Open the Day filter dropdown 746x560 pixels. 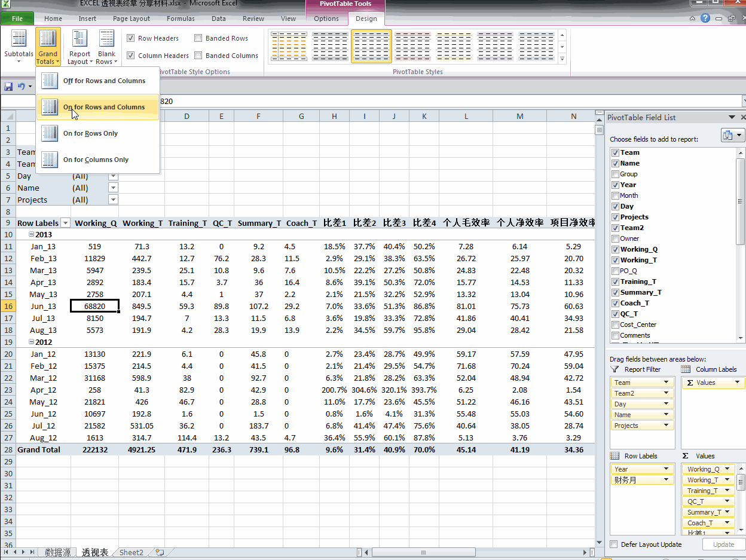(113, 176)
